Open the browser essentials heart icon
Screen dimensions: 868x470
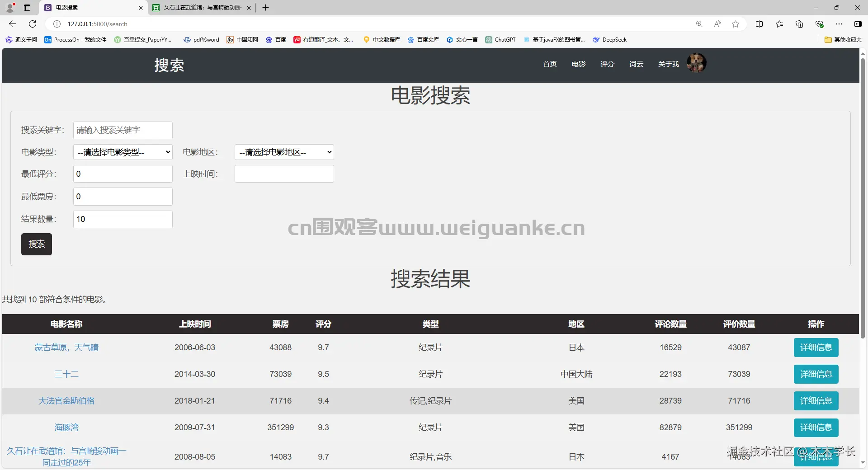[819, 24]
